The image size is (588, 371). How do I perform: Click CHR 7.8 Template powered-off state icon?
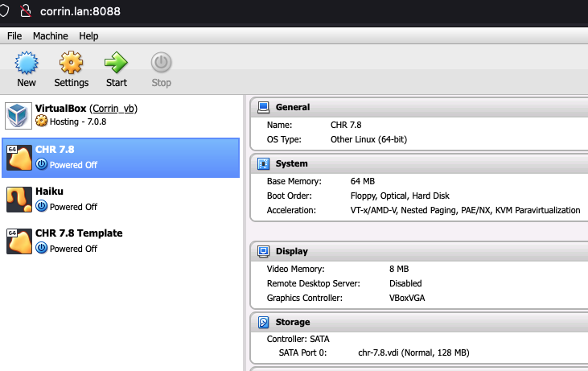[41, 248]
